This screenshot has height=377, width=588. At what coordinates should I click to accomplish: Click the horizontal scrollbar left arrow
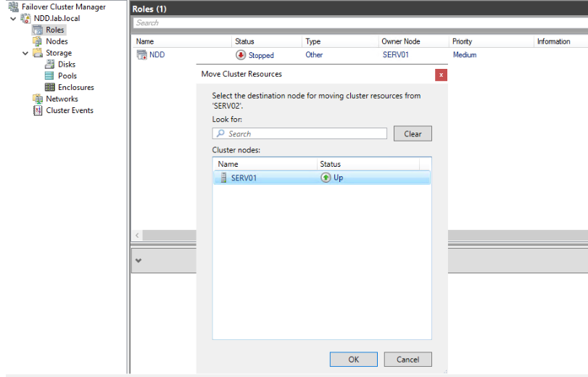point(137,235)
